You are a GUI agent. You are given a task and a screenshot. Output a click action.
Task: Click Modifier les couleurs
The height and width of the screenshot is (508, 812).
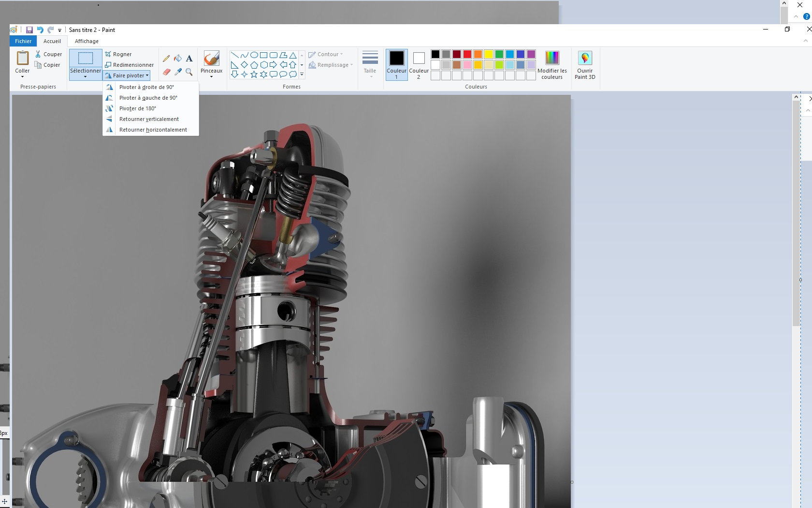coord(552,65)
